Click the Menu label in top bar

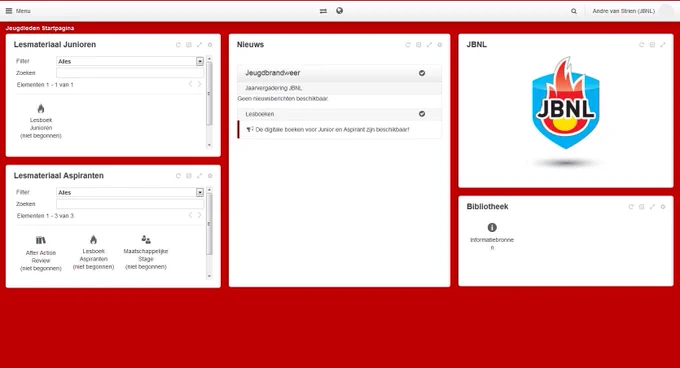pyautogui.click(x=23, y=11)
